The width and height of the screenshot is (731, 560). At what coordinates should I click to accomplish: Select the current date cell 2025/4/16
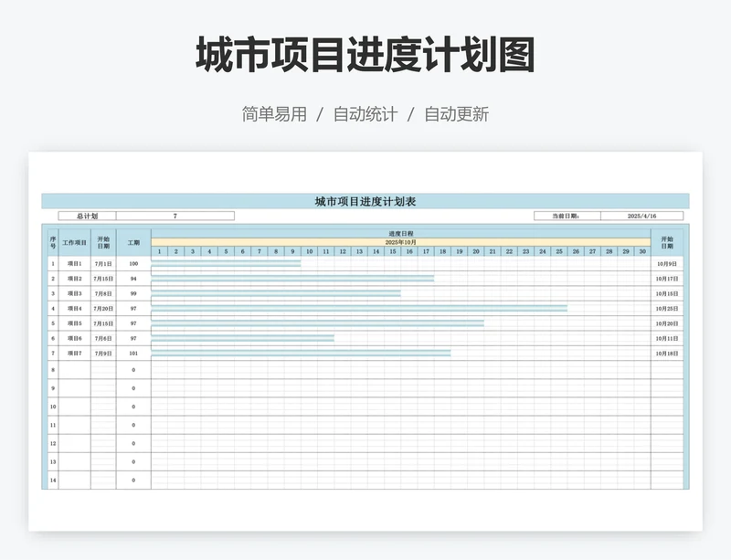(642, 216)
